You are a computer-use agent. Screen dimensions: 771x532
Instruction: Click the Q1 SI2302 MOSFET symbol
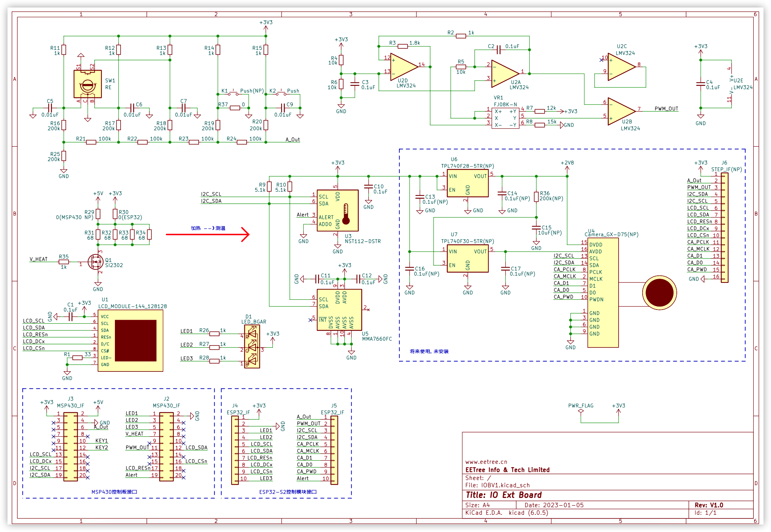point(95,262)
